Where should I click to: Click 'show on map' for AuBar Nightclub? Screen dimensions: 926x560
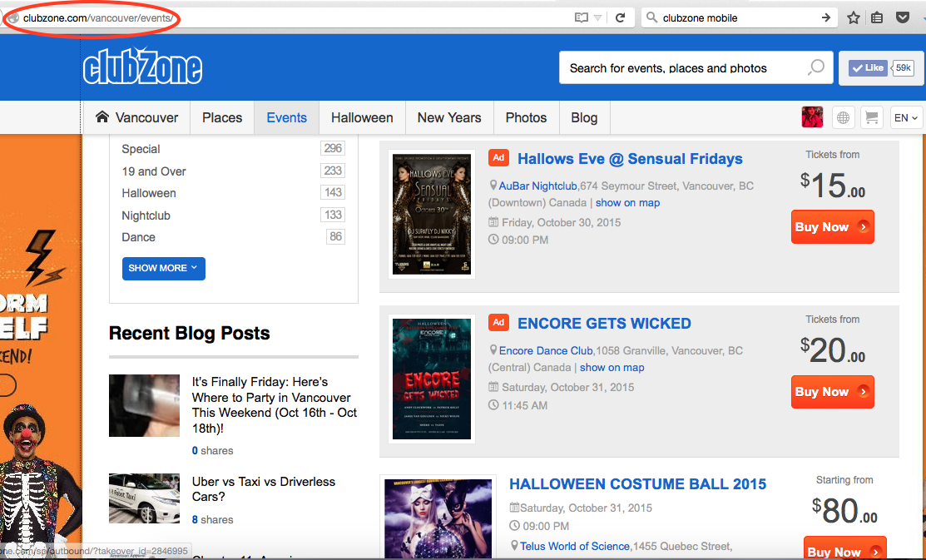tap(628, 203)
